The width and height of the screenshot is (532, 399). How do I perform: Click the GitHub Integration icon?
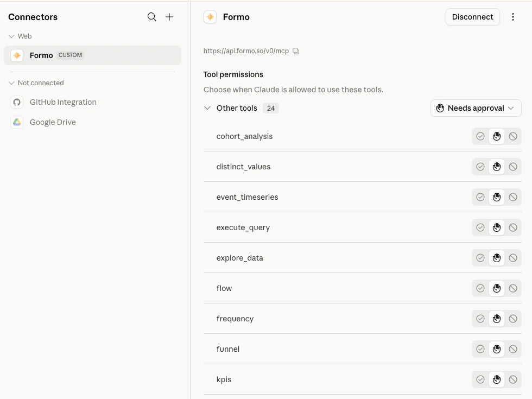coord(17,102)
